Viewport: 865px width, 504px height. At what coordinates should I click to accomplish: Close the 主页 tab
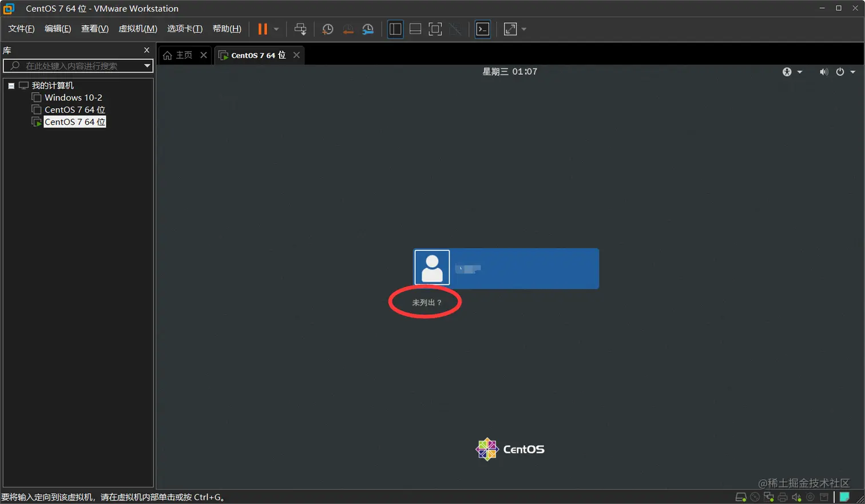click(204, 55)
